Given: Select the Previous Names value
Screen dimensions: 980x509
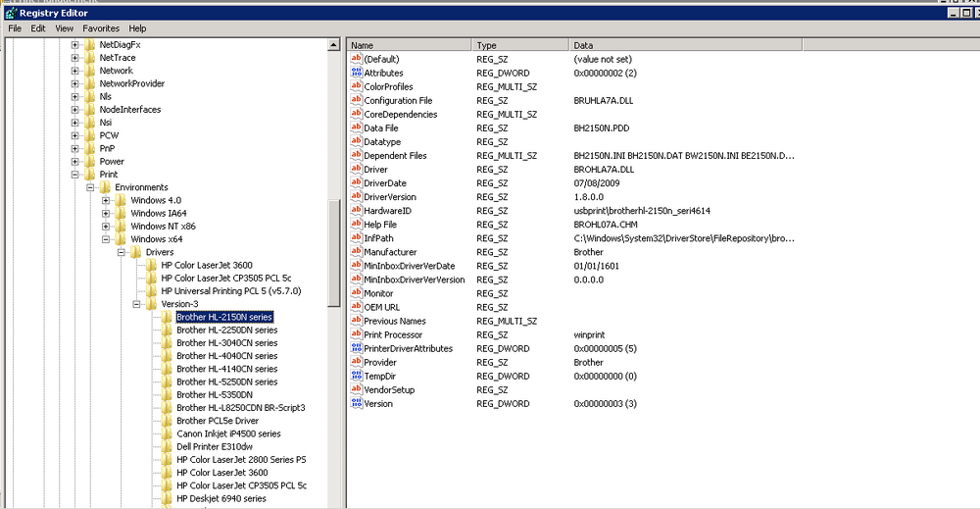Looking at the screenshot, I should click(x=395, y=321).
